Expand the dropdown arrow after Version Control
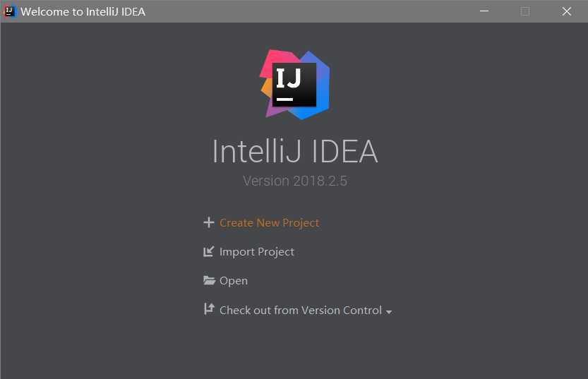Image resolution: width=588 pixels, height=379 pixels. tap(389, 312)
